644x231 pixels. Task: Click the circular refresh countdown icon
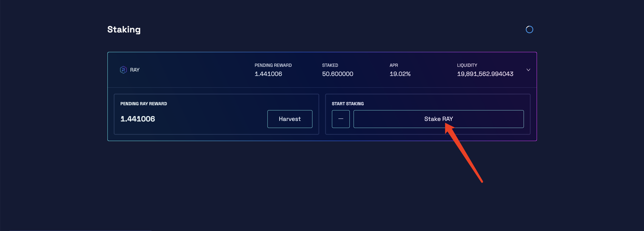pos(529,29)
